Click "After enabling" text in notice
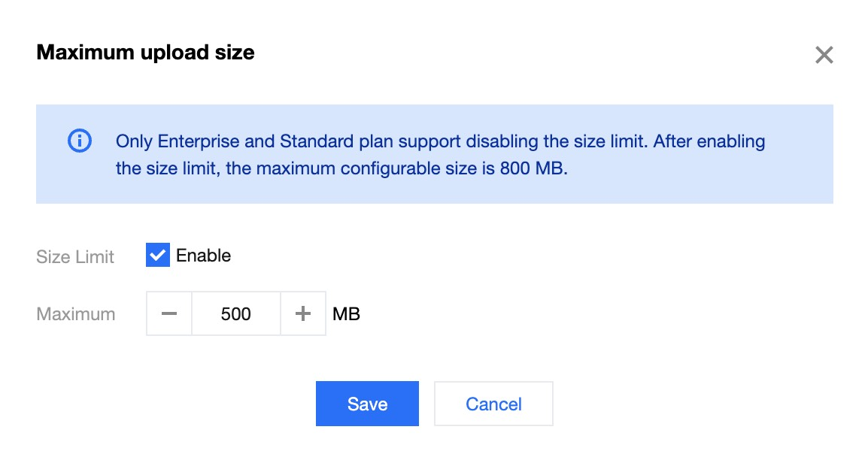The width and height of the screenshot is (868, 460). coord(707,141)
